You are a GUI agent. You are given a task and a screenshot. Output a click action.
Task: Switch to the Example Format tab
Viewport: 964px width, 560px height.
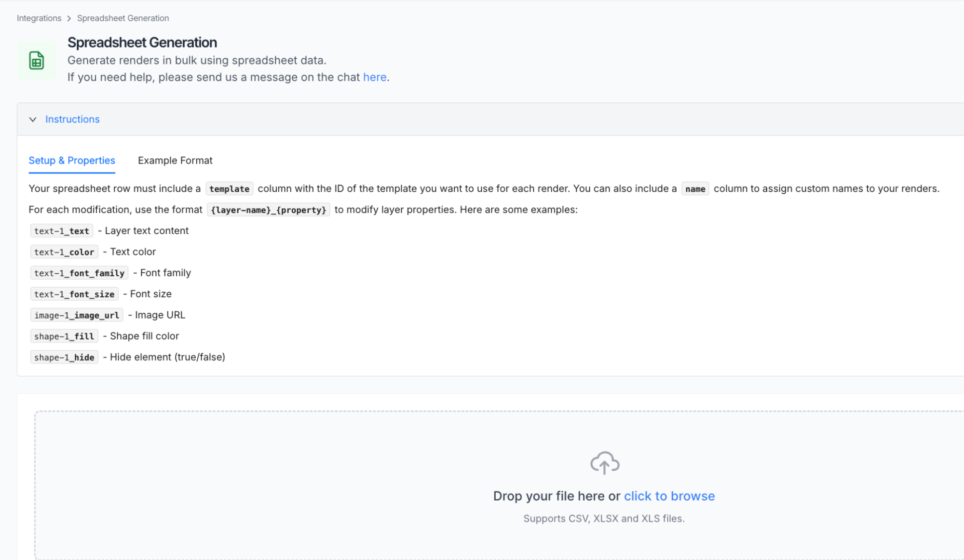coord(175,160)
